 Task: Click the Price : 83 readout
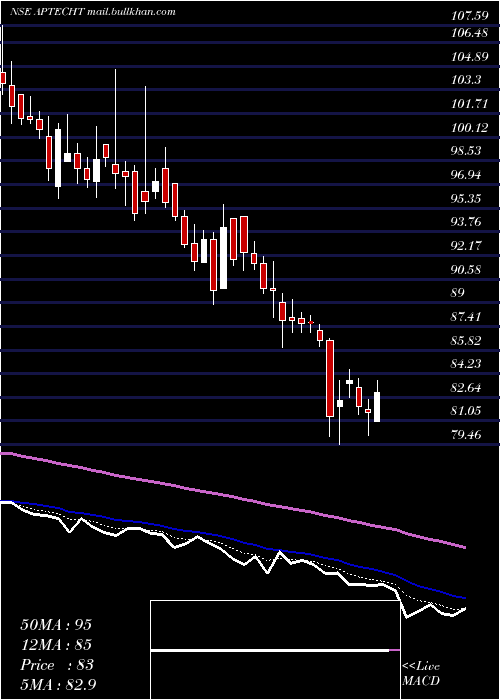coord(57,665)
